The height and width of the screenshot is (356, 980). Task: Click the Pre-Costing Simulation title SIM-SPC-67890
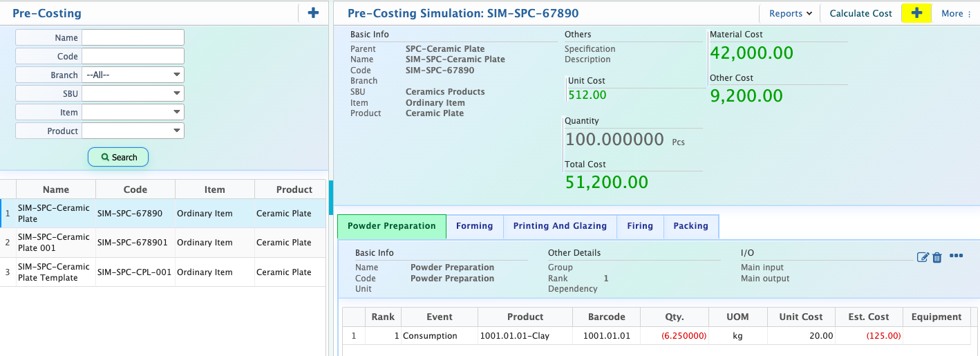463,13
